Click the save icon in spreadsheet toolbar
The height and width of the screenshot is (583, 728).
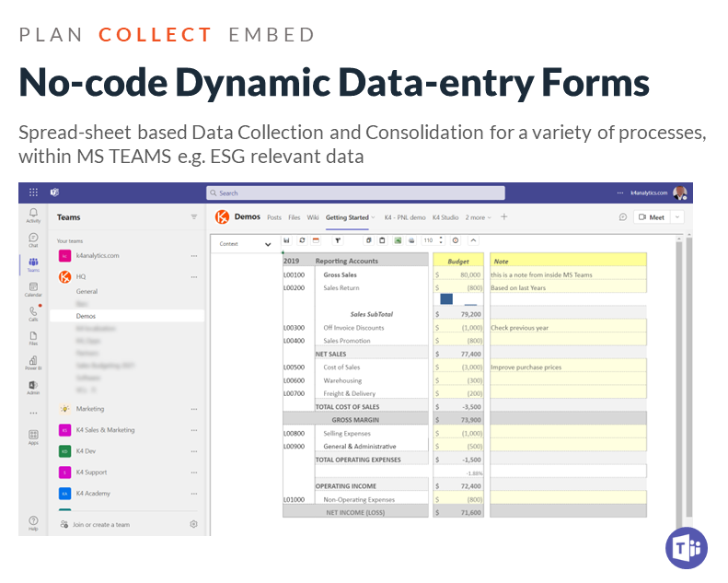pyautogui.click(x=287, y=240)
